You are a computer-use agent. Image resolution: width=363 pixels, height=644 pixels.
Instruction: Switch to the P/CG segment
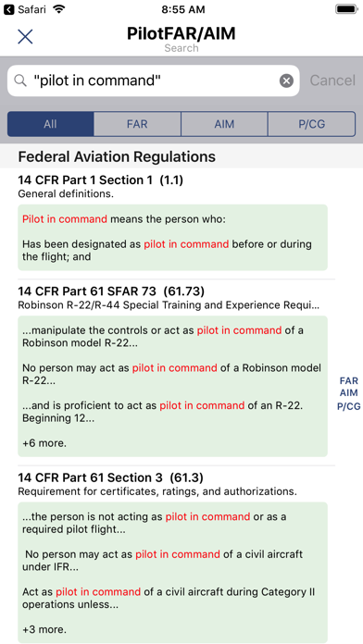coord(312,124)
